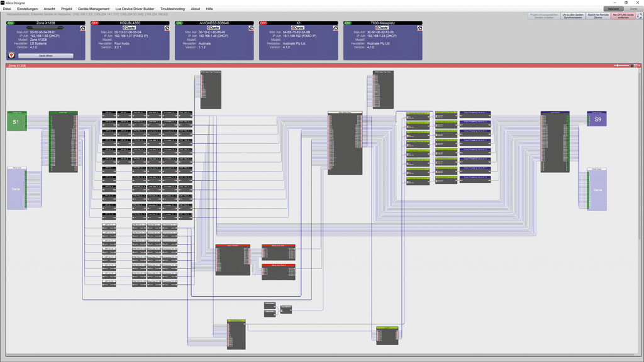Image resolution: width=644 pixels, height=362 pixels.
Task: Select the Dante input block
Action: [17, 189]
